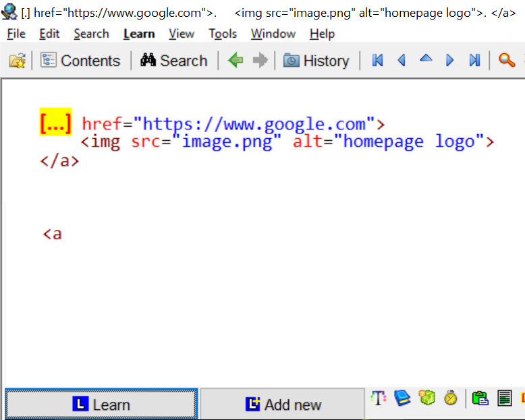Open the Learn menu
The height and width of the screenshot is (420, 525).
[139, 34]
